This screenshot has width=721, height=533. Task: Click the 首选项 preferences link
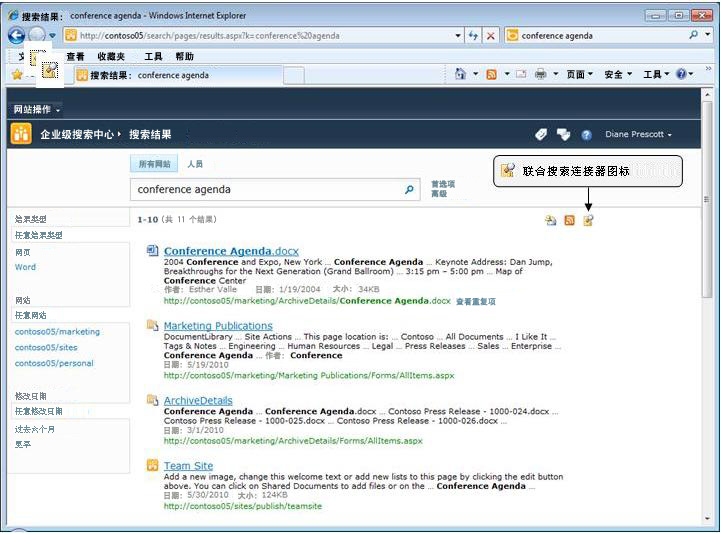tap(443, 184)
